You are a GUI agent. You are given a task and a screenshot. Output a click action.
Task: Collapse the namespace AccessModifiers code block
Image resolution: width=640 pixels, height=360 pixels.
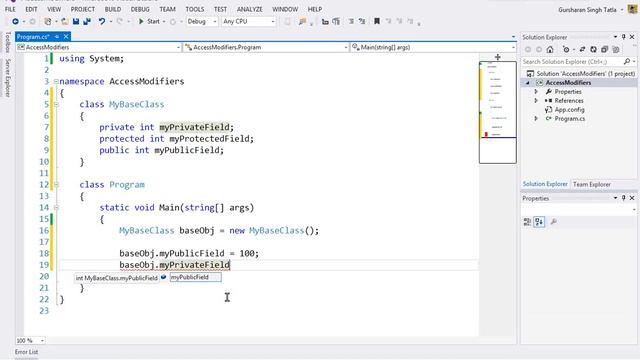tap(56, 81)
